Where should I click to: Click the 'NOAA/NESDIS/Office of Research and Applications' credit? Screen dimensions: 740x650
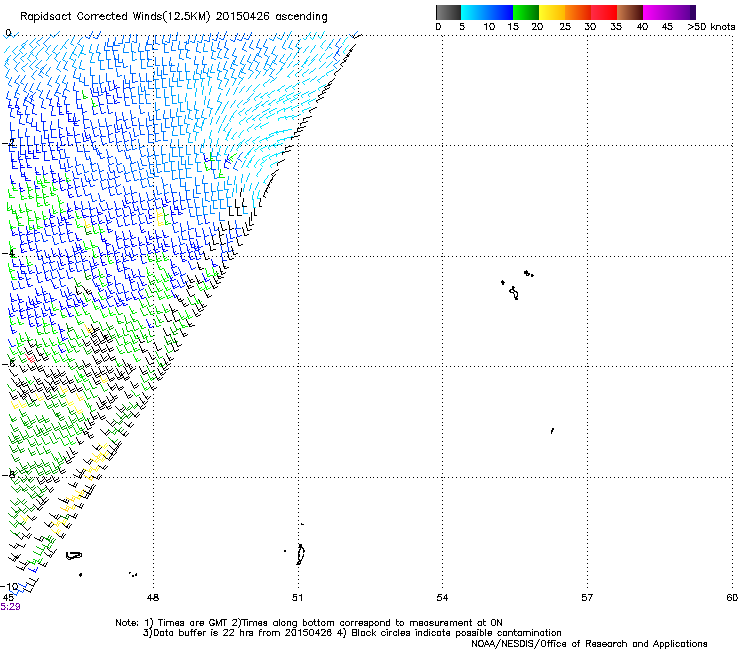[589, 644]
